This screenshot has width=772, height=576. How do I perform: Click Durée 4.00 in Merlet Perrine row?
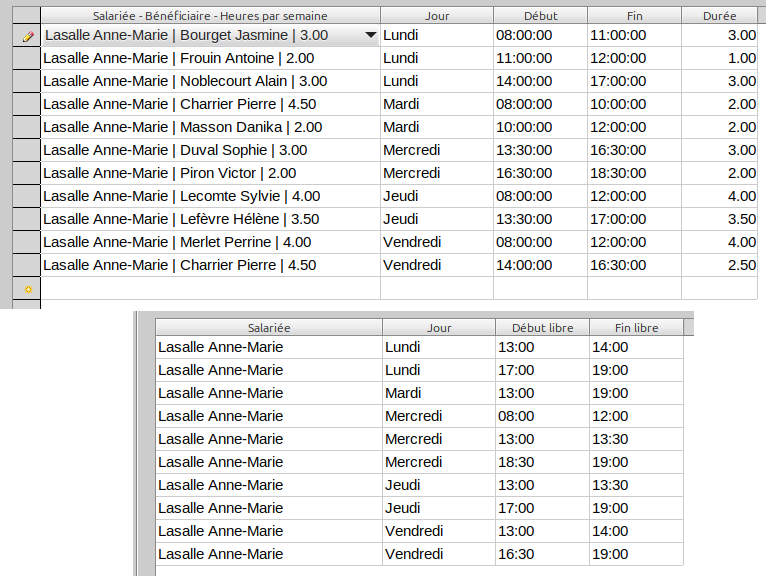(719, 242)
